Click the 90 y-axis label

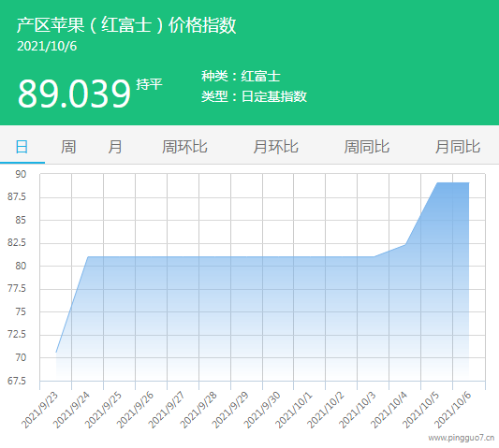(21, 174)
